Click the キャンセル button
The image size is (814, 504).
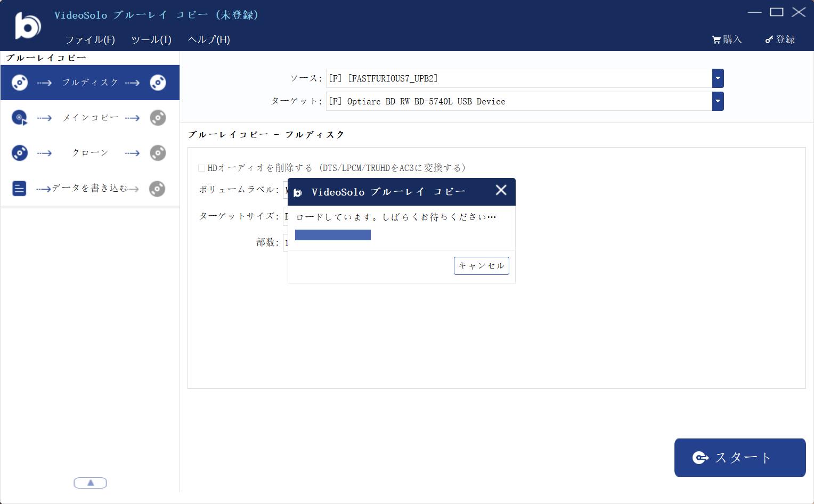(482, 266)
